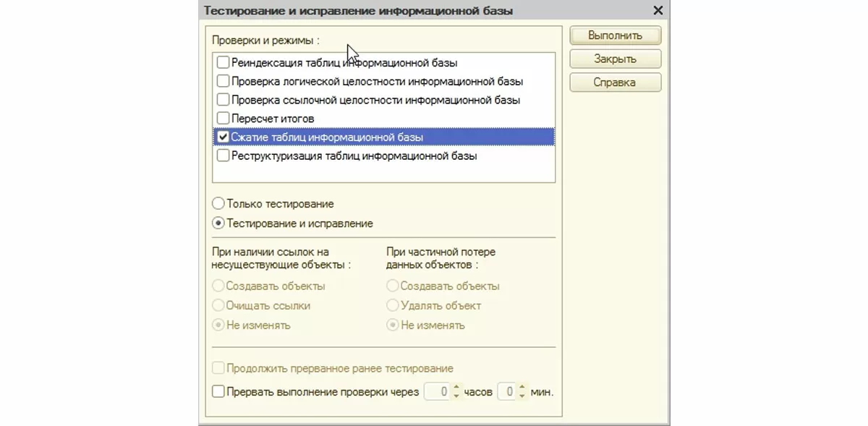
Task: Click the minutes (мин.) input field
Action: [506, 392]
